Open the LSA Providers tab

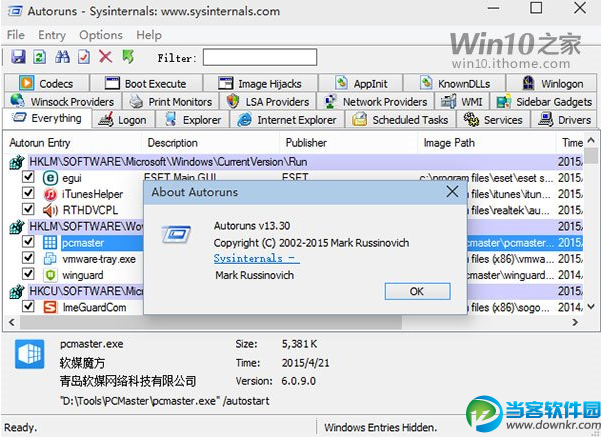(x=268, y=101)
